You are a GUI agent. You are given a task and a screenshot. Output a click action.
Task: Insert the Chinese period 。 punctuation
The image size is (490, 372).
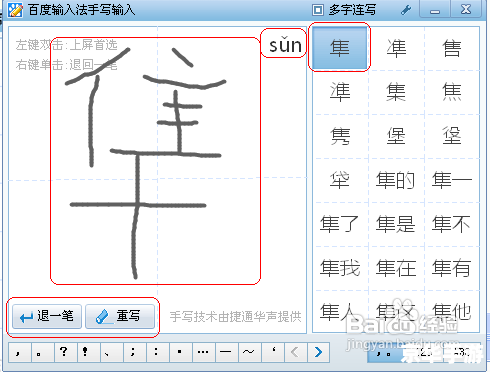43,352
